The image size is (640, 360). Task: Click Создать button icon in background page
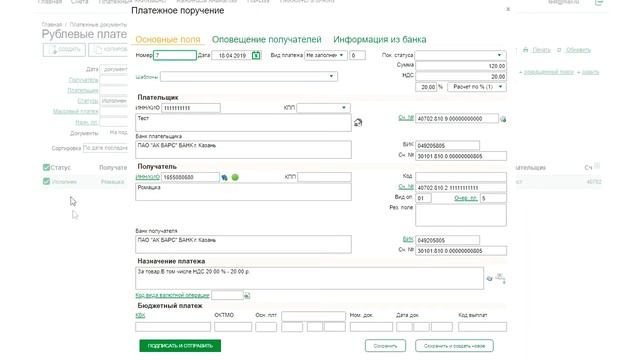(x=53, y=49)
